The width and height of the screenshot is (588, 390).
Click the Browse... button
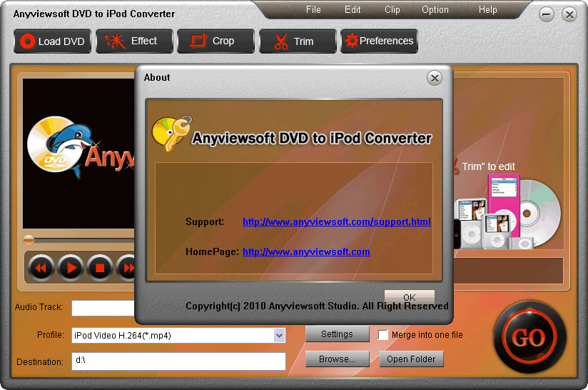(337, 359)
